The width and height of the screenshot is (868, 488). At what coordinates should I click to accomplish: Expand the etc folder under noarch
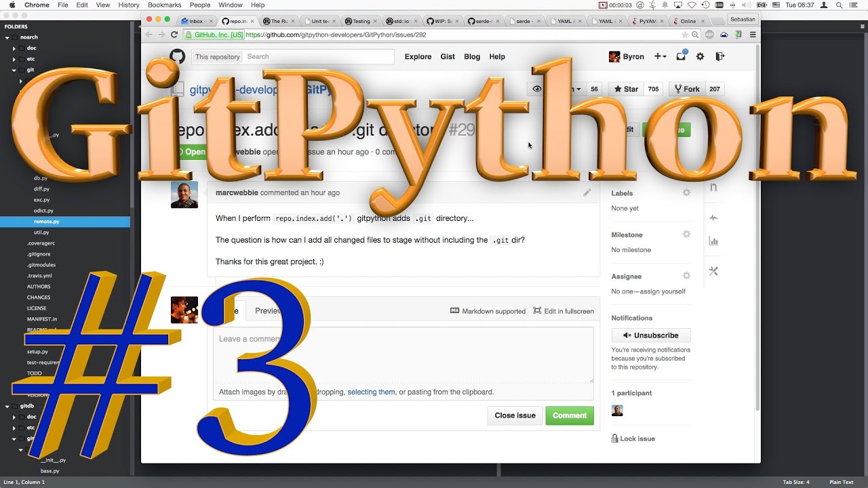point(14,59)
